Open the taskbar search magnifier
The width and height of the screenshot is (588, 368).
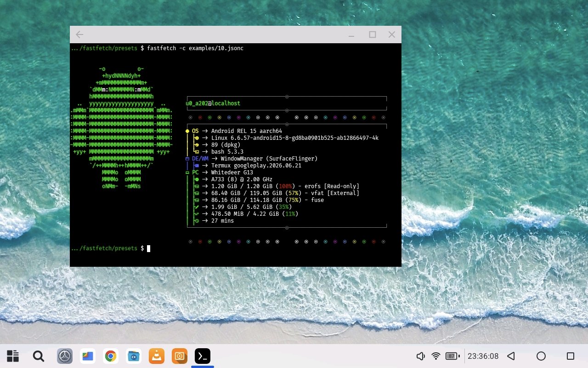[39, 356]
